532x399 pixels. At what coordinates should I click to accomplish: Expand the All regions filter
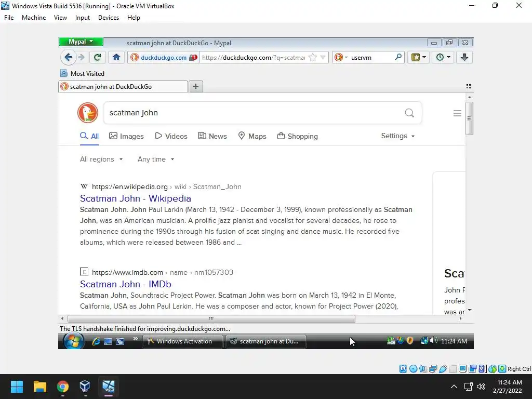(101, 159)
